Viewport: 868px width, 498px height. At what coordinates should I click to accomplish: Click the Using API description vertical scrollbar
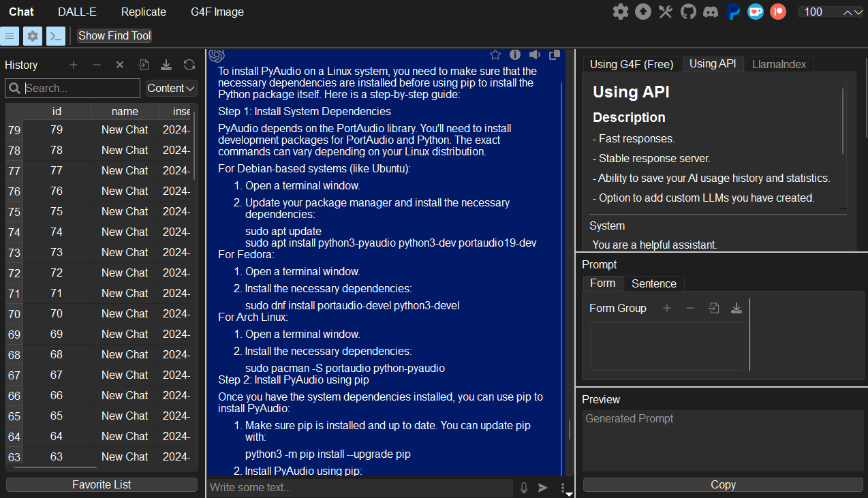pos(843,121)
